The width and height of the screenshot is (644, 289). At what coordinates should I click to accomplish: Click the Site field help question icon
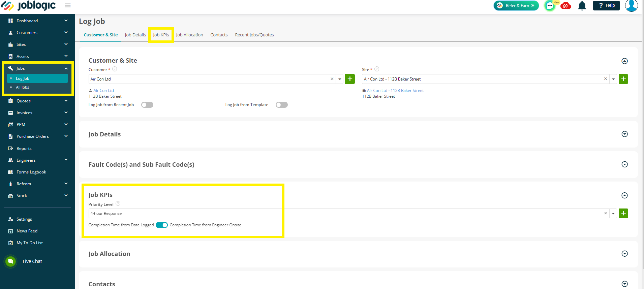[377, 69]
